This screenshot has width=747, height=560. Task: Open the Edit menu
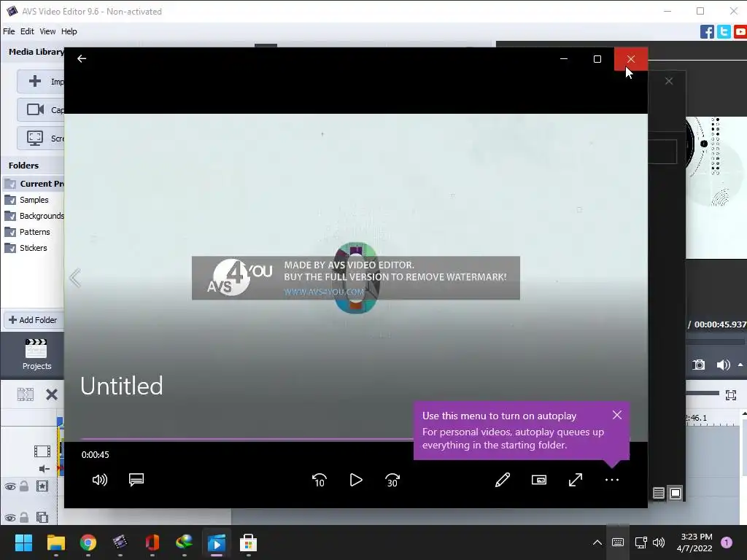pos(27,31)
